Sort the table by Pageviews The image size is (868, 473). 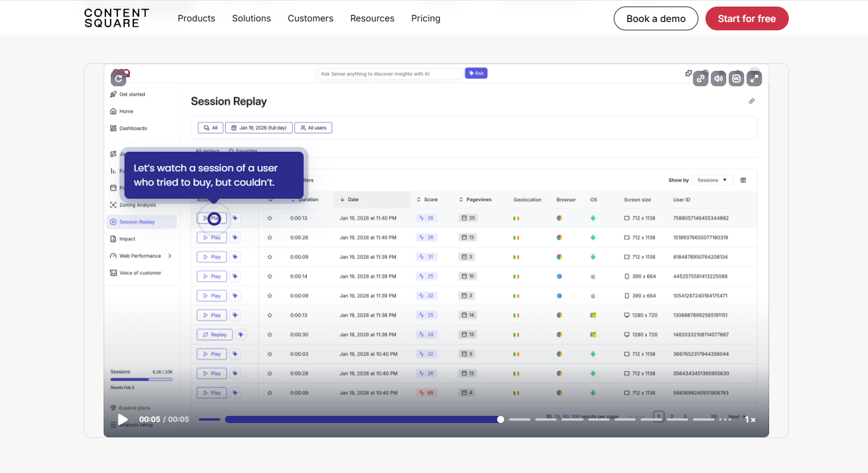[475, 199]
